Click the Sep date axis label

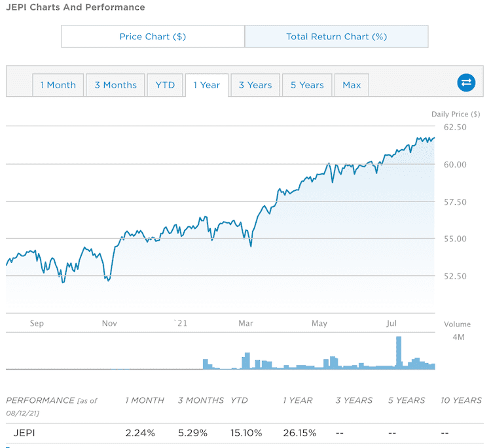pos(37,324)
